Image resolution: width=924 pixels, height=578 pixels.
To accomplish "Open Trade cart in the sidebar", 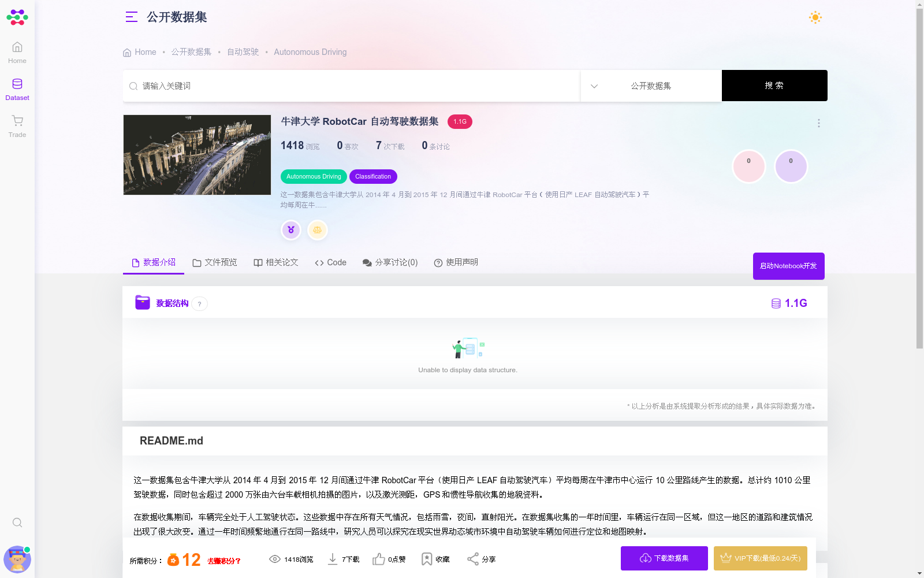I will click(17, 127).
